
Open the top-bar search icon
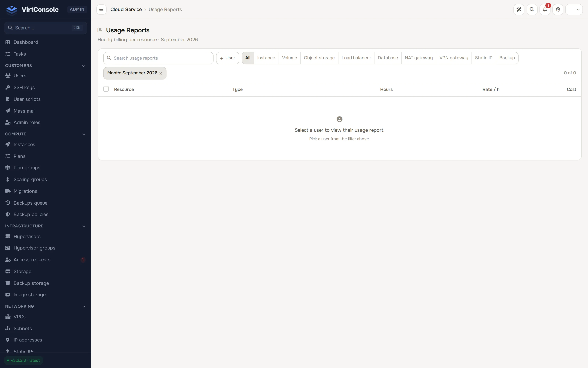click(532, 10)
